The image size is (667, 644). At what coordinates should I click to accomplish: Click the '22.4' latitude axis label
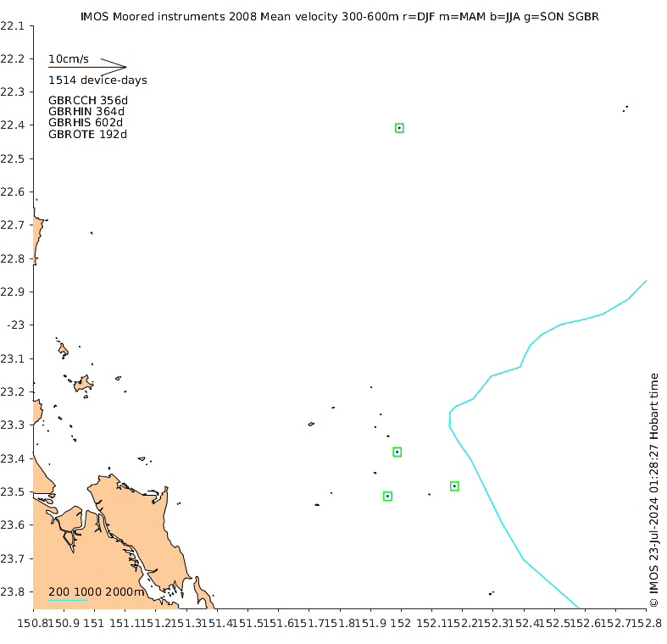point(13,125)
